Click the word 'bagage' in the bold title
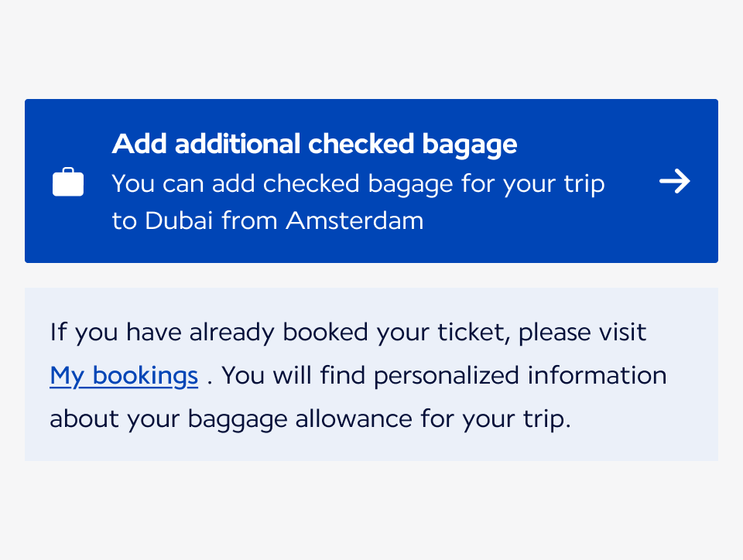Image resolution: width=743 pixels, height=560 pixels. coord(470,144)
